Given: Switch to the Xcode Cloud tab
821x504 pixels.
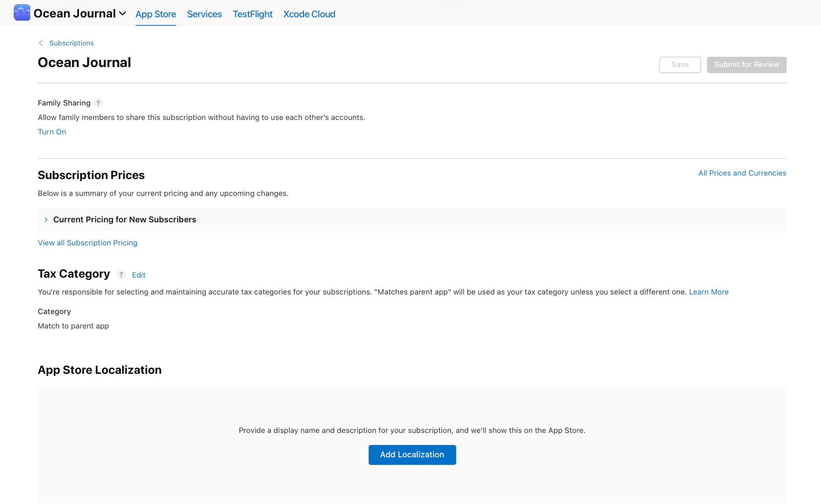Looking at the screenshot, I should pyautogui.click(x=309, y=14).
